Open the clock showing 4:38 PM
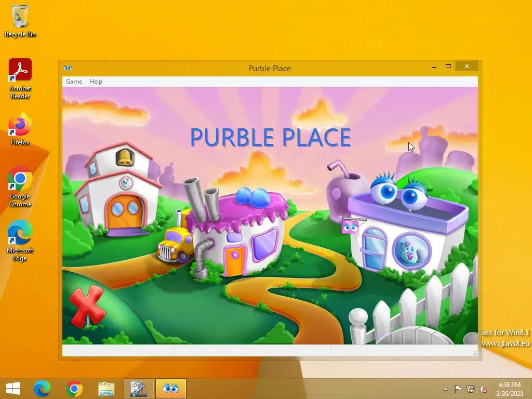 (509, 389)
